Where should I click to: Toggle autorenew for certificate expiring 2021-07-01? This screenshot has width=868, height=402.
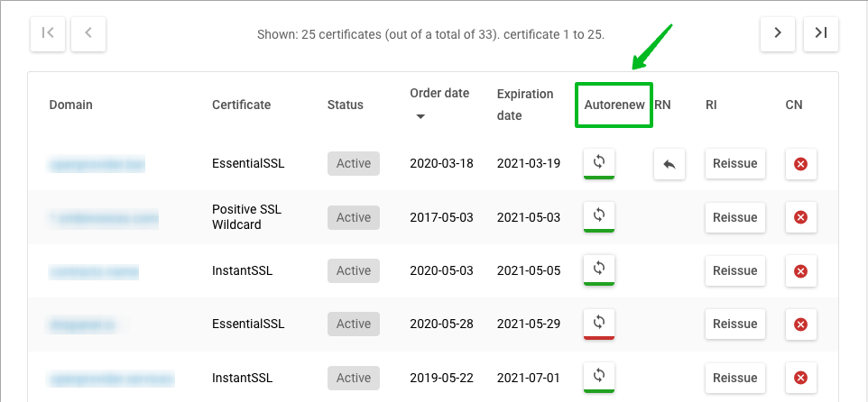[598, 376]
